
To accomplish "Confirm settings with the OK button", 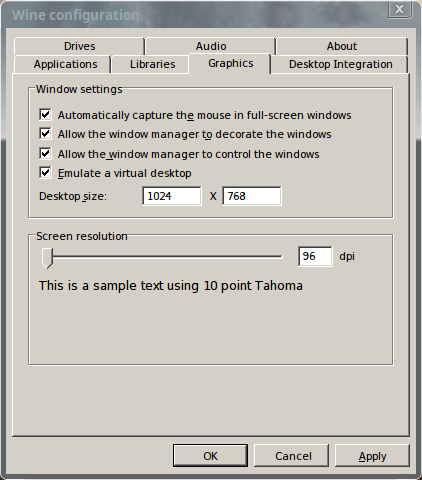I will (210, 456).
